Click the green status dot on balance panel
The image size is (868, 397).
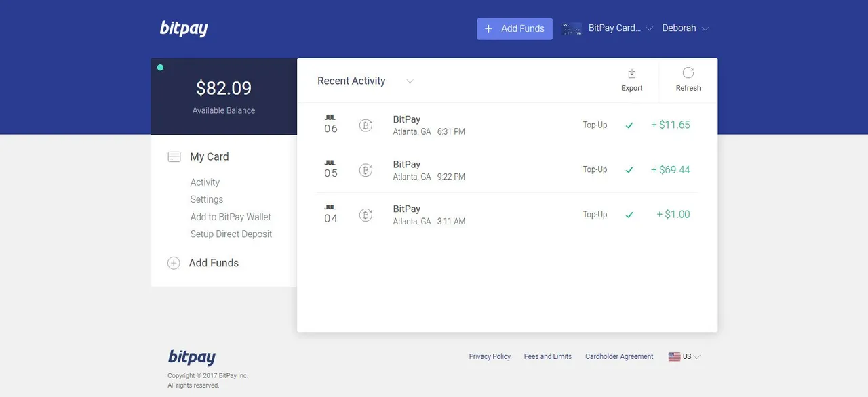tap(161, 67)
